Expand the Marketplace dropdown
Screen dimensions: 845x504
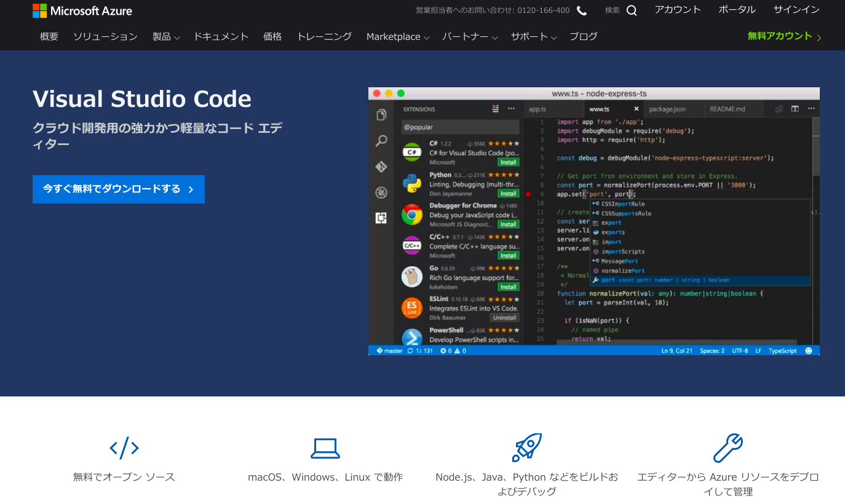(x=397, y=36)
